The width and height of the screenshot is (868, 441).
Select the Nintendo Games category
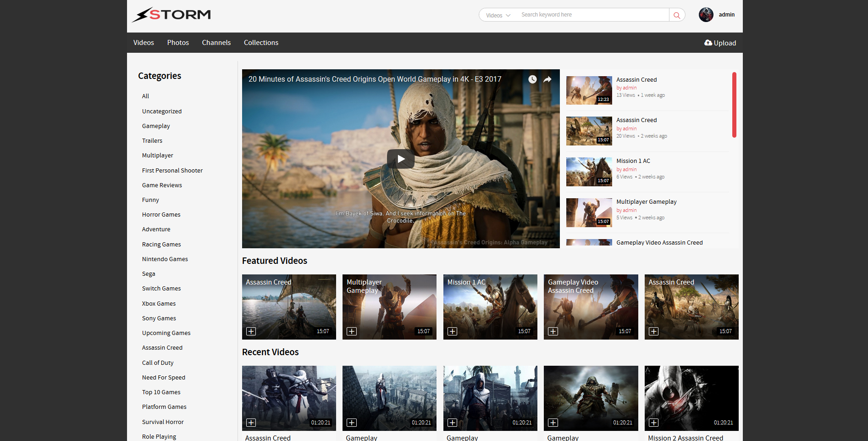pyautogui.click(x=165, y=259)
